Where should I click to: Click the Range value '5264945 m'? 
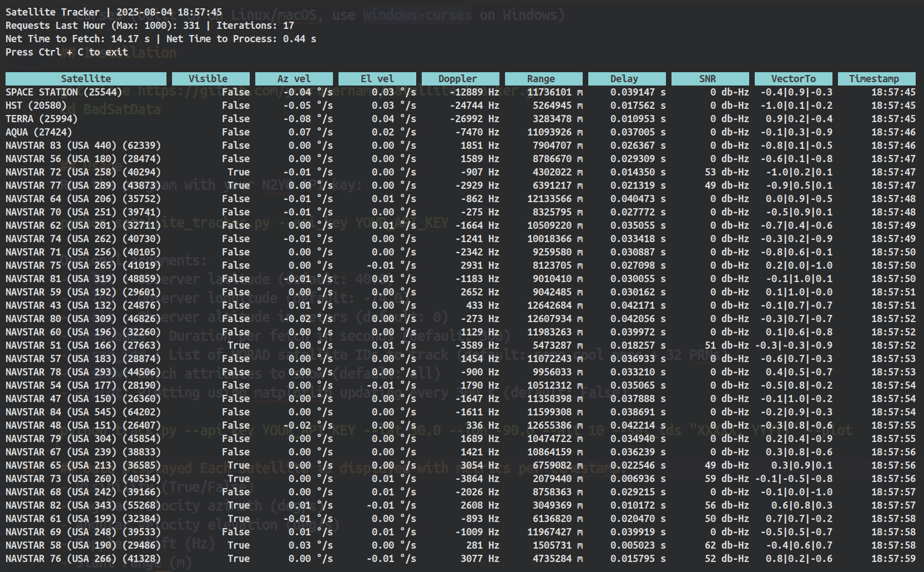(558, 106)
